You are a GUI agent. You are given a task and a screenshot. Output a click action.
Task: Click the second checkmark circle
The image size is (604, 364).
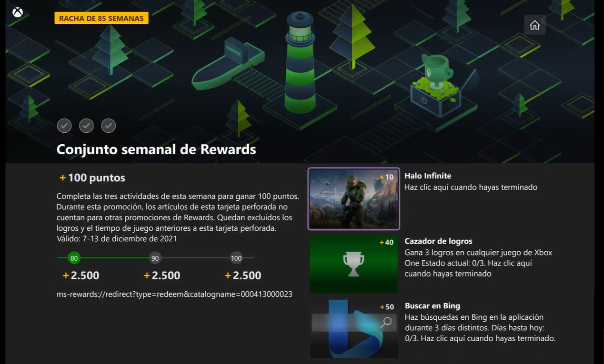(86, 126)
